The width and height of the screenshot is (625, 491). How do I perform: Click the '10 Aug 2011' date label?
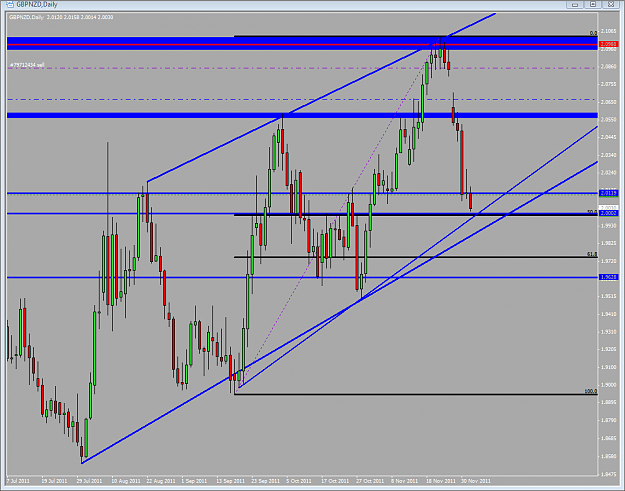point(126,481)
